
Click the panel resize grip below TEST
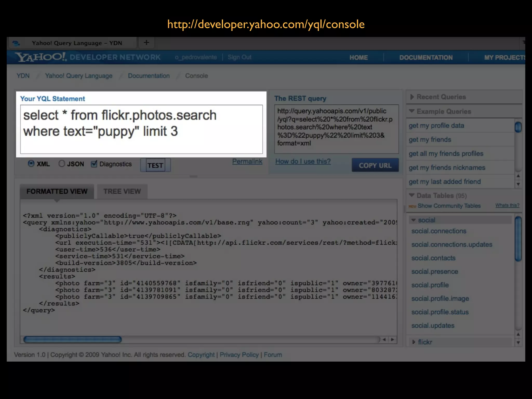click(193, 176)
